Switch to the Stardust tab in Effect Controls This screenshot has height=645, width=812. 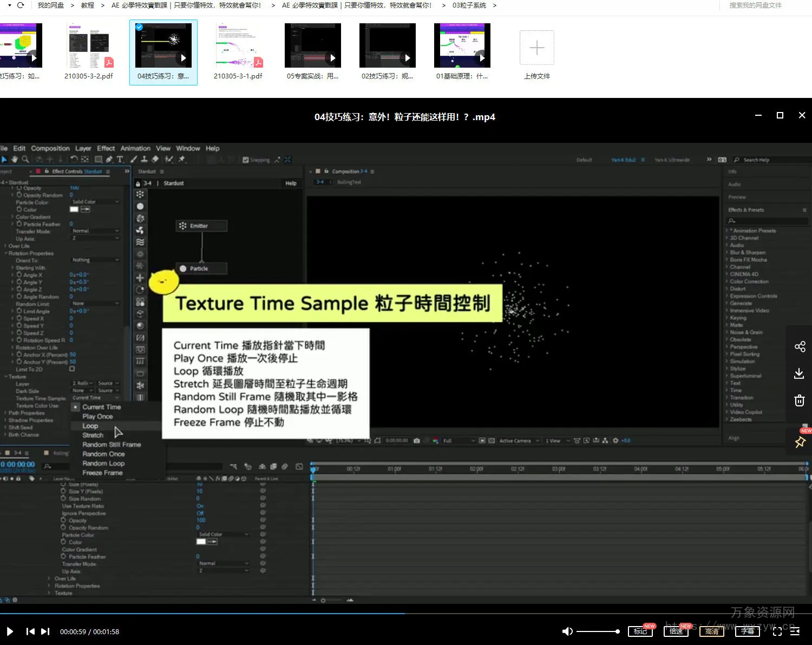[x=93, y=171]
